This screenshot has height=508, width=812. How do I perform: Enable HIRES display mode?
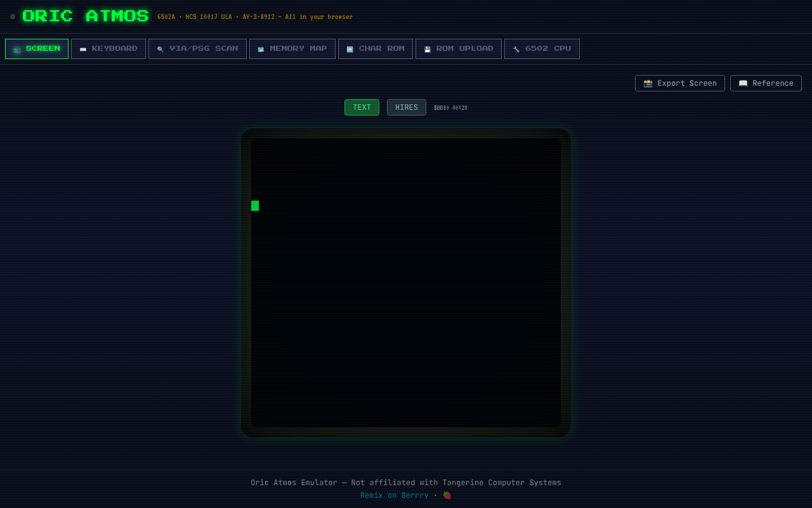tap(407, 107)
